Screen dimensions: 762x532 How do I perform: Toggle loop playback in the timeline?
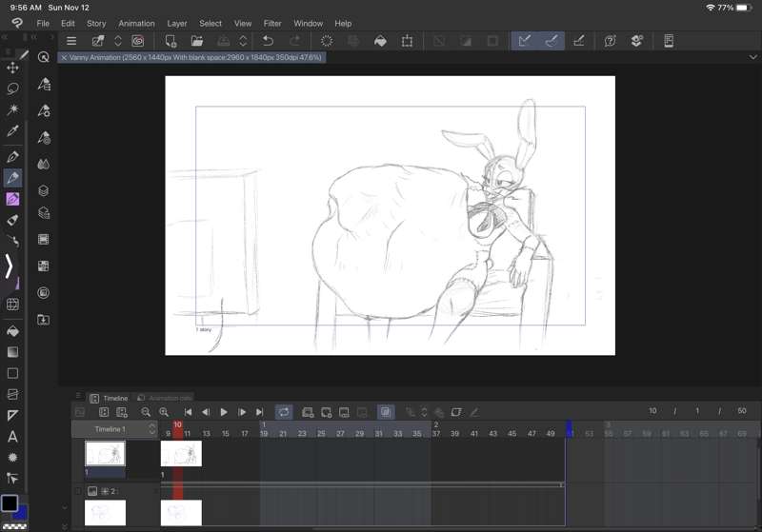coord(284,412)
